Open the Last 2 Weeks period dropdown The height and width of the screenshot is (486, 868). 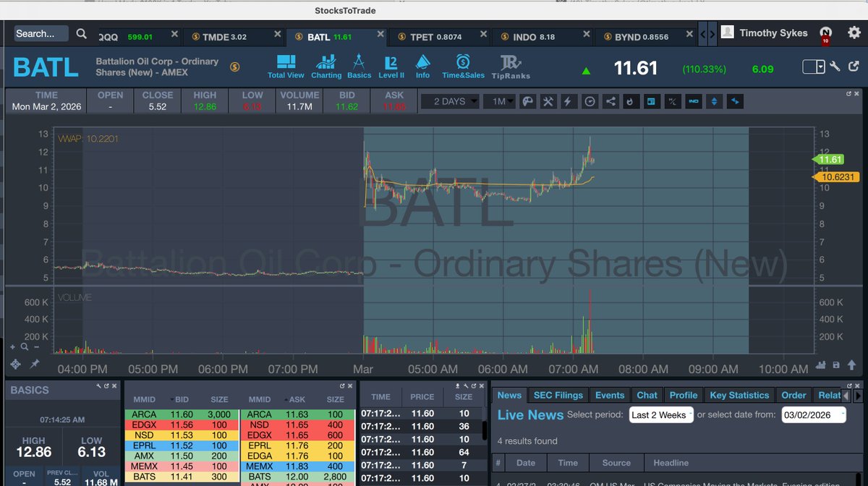click(x=661, y=415)
